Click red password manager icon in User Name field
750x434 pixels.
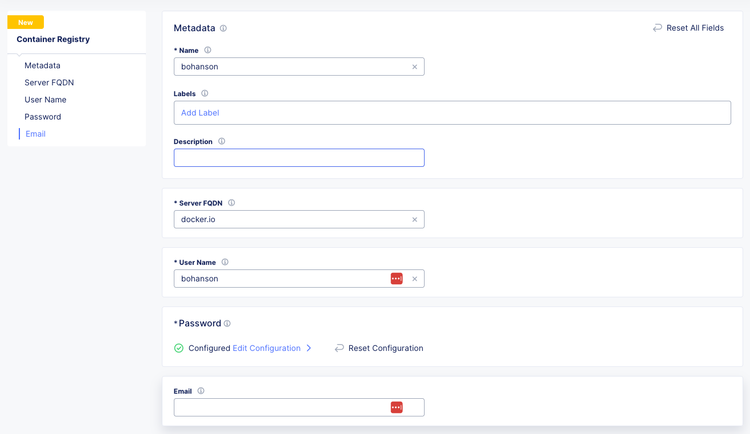pyautogui.click(x=397, y=279)
